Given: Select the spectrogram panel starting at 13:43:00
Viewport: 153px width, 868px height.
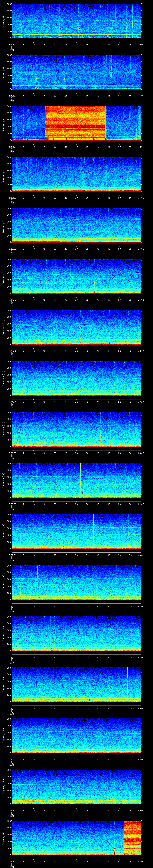Looking at the screenshot, I should [76, 736].
